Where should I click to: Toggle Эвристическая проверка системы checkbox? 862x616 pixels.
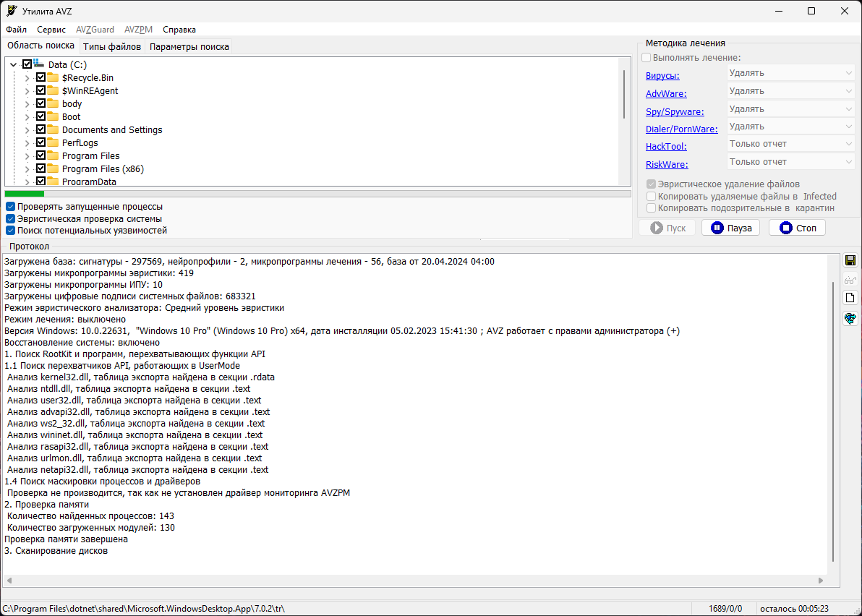click(x=11, y=218)
